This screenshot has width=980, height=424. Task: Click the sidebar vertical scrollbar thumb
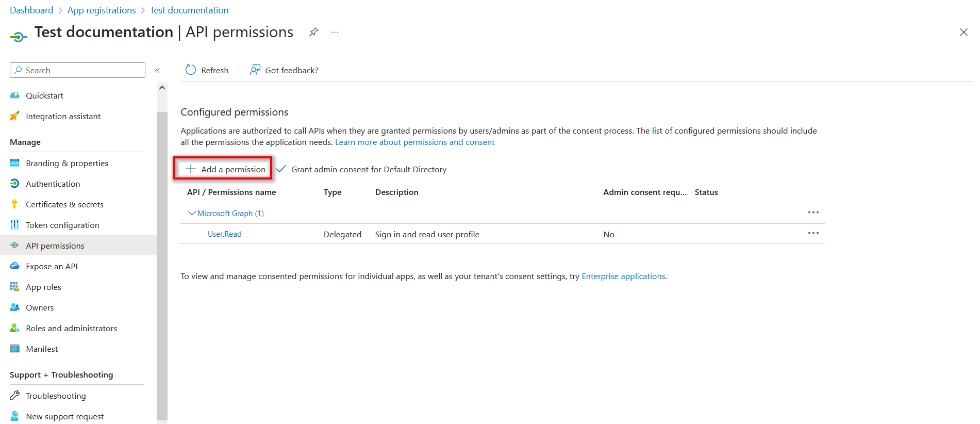(162, 266)
